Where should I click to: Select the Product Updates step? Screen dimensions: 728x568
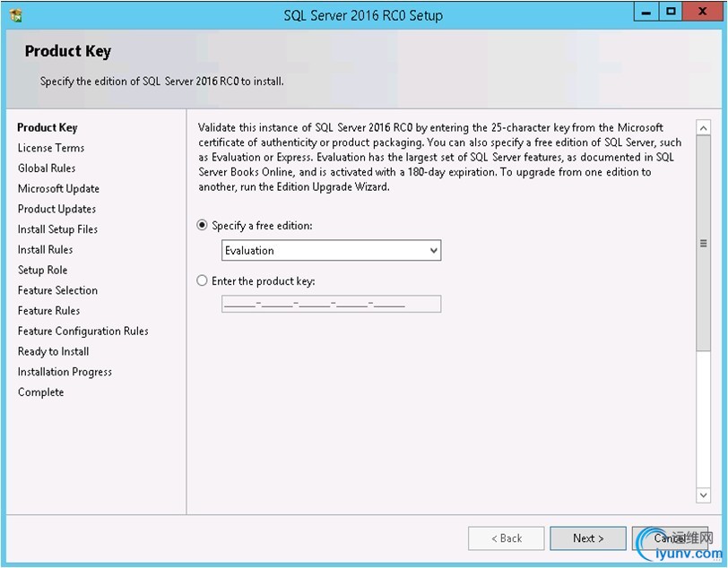tap(56, 210)
